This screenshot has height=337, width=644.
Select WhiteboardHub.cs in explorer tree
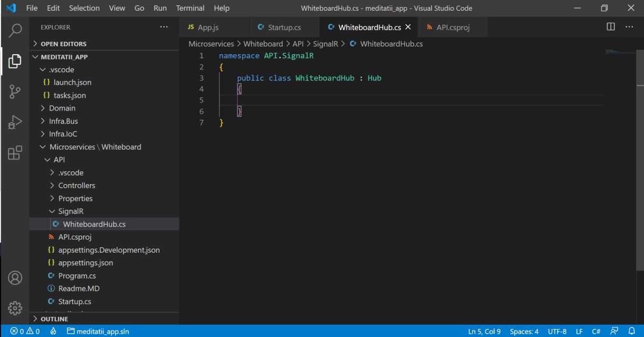(x=104, y=224)
